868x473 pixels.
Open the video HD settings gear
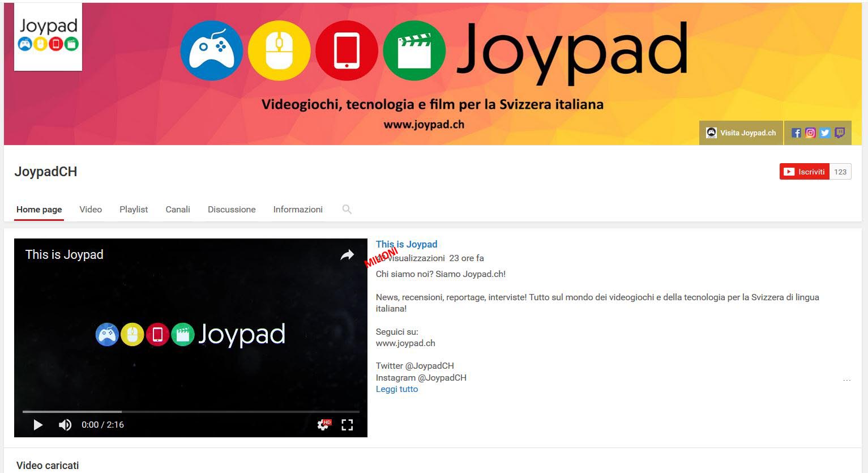(x=324, y=425)
